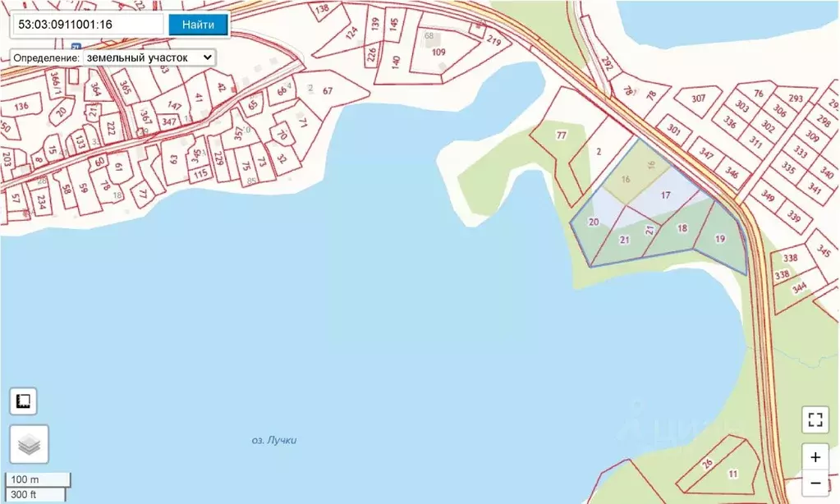
Task: Click the 100 m scale bar
Action: [x=39, y=479]
